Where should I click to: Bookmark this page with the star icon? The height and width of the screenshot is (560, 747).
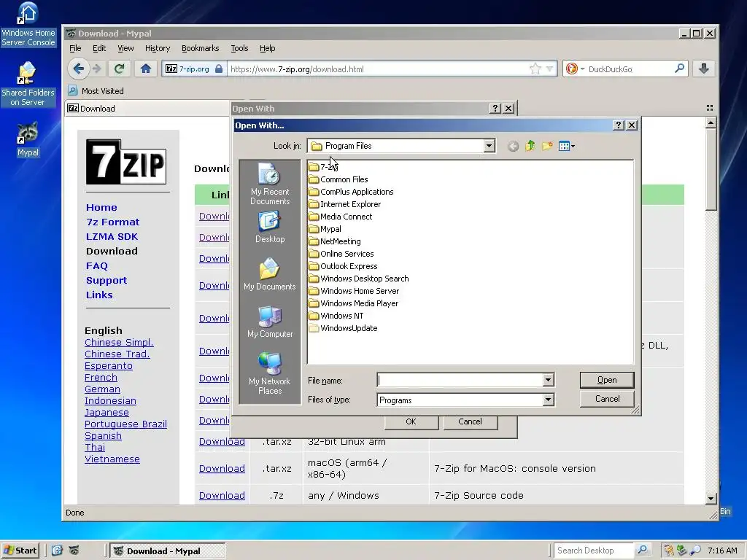click(535, 69)
